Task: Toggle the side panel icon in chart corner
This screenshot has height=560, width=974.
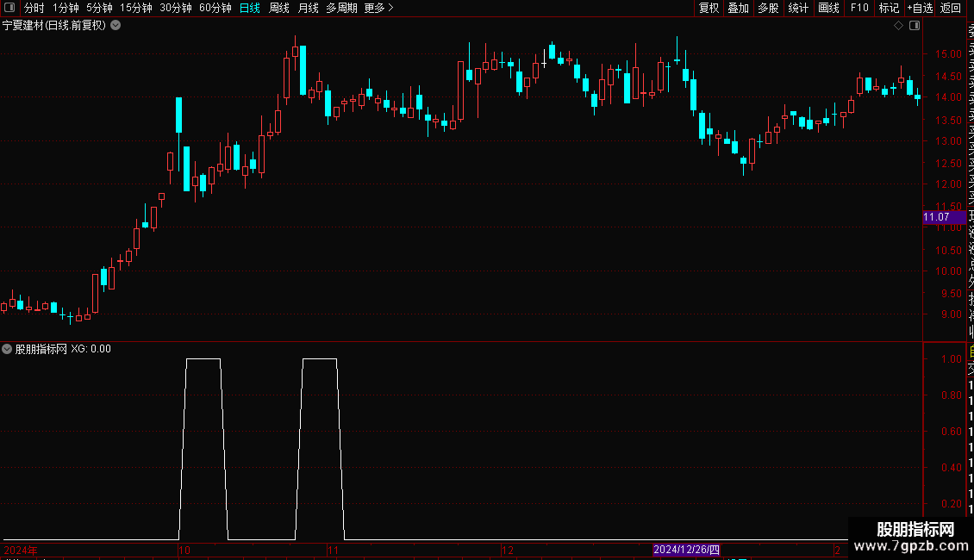Action: pyautogui.click(x=915, y=26)
